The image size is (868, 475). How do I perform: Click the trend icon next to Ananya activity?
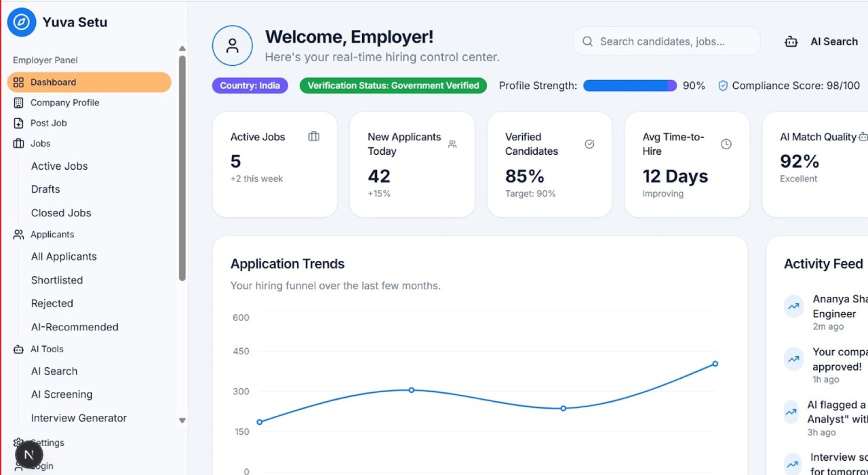pos(793,306)
